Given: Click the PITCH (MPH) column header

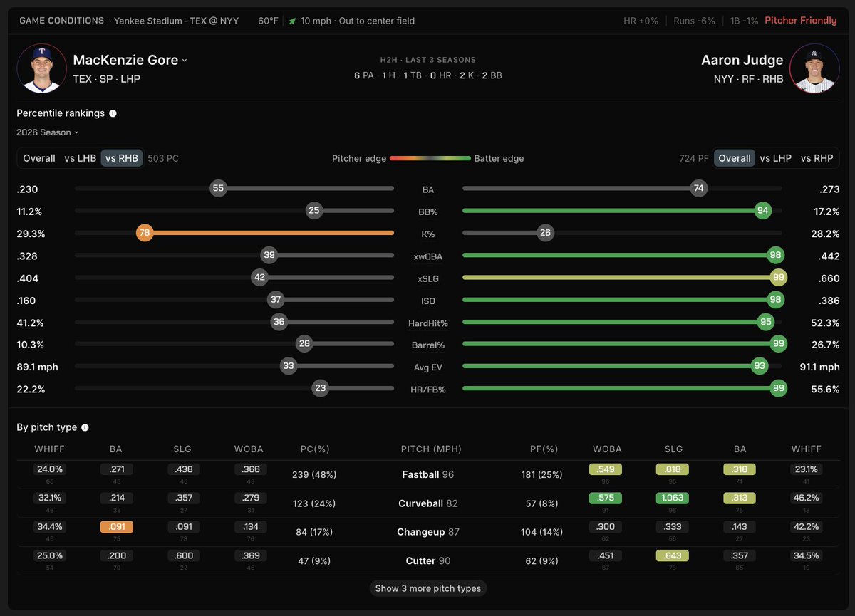Looking at the screenshot, I should point(431,449).
